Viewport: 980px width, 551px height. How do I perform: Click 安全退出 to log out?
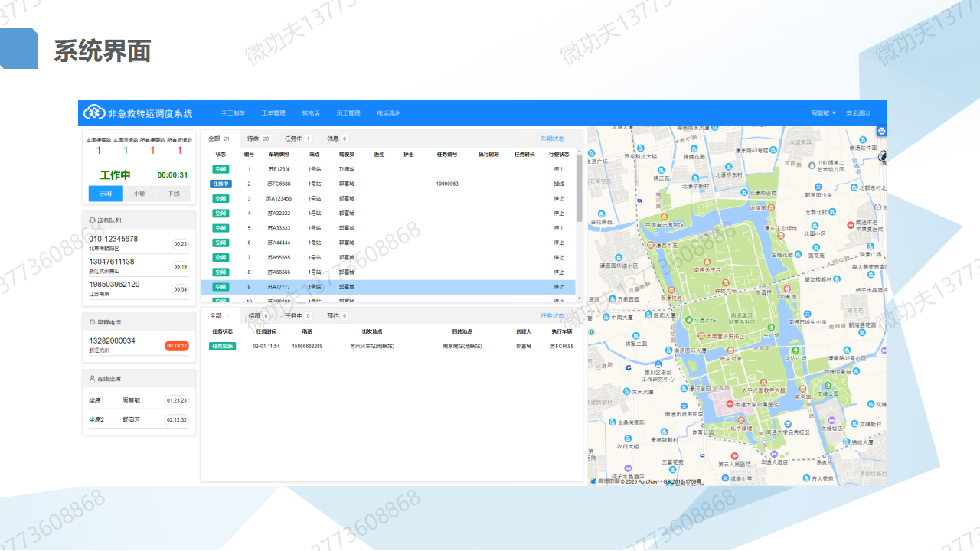pos(857,113)
